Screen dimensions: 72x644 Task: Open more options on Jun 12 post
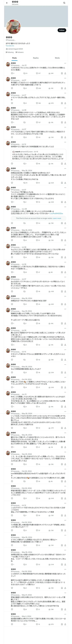point(65,63)
